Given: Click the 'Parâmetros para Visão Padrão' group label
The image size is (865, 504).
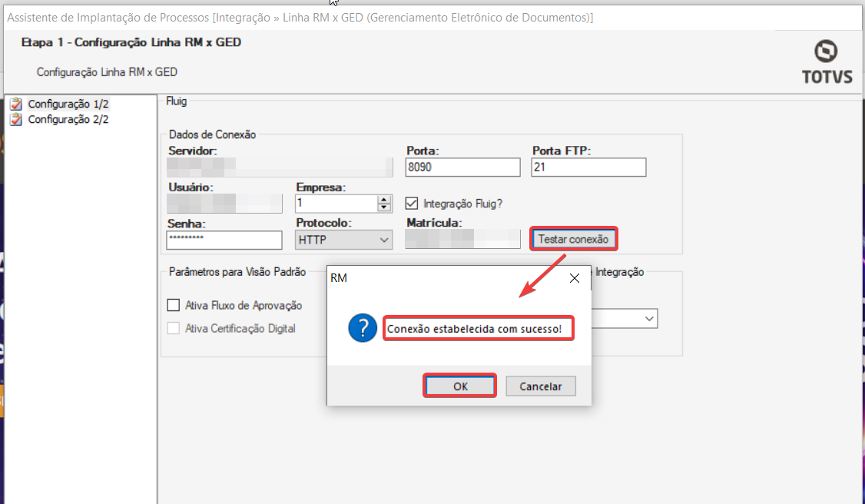Looking at the screenshot, I should click(237, 272).
